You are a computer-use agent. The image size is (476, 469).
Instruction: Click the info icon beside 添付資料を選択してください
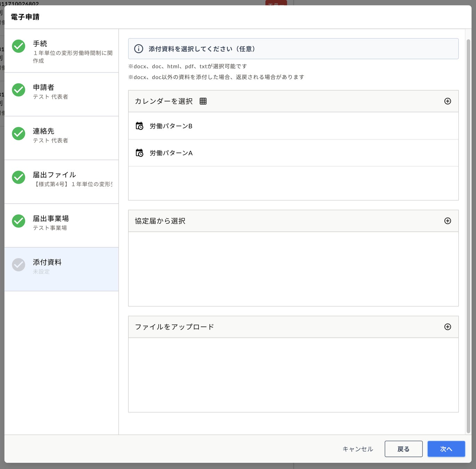tap(138, 49)
